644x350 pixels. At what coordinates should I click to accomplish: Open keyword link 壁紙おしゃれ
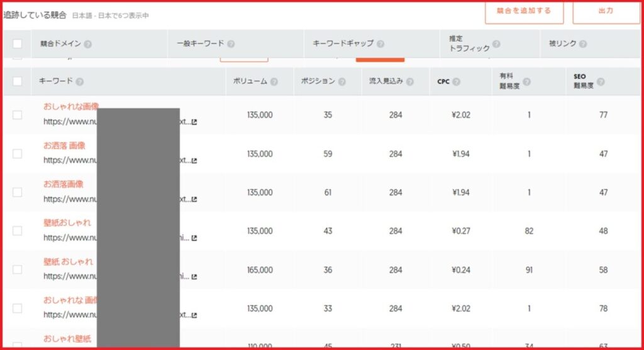click(67, 222)
